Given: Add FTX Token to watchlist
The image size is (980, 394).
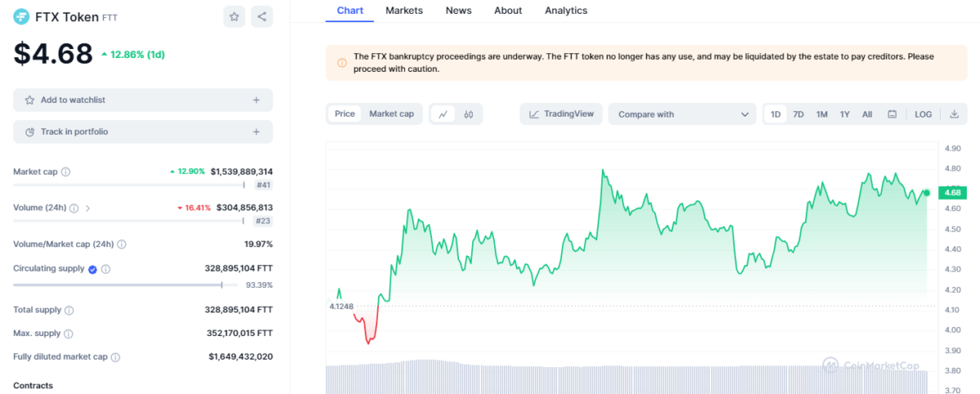Looking at the screenshot, I should pyautogui.click(x=143, y=100).
